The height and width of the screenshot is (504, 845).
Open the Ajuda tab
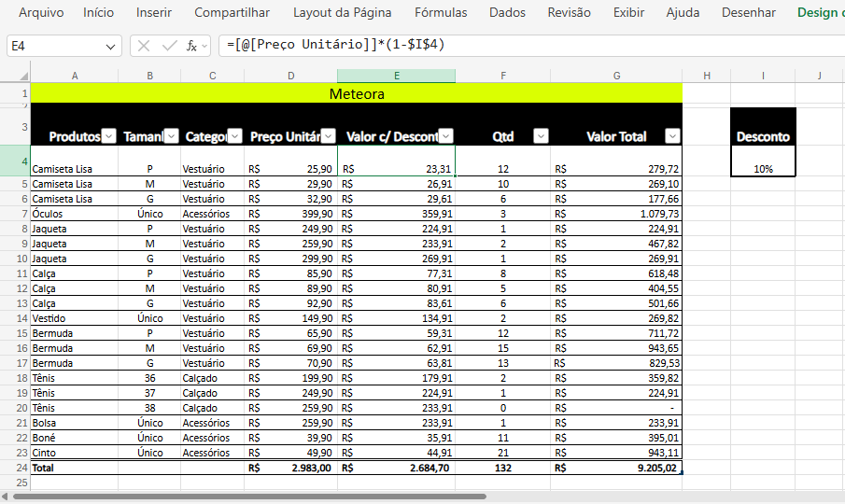point(683,12)
